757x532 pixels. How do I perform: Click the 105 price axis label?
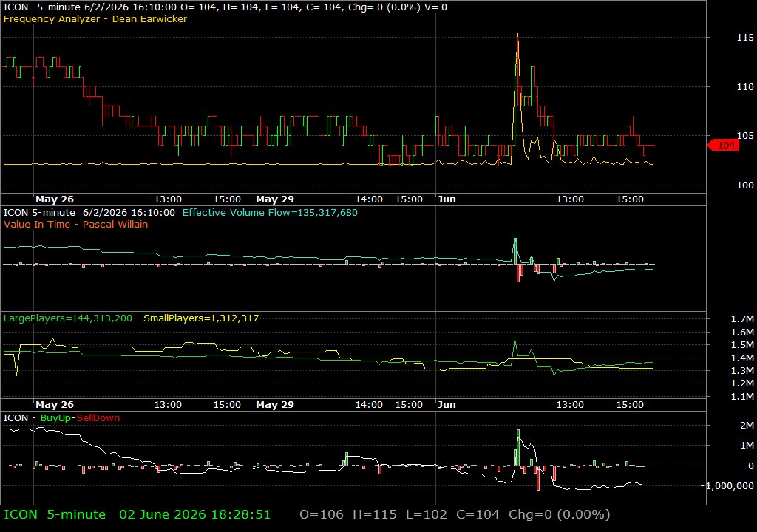click(745, 136)
